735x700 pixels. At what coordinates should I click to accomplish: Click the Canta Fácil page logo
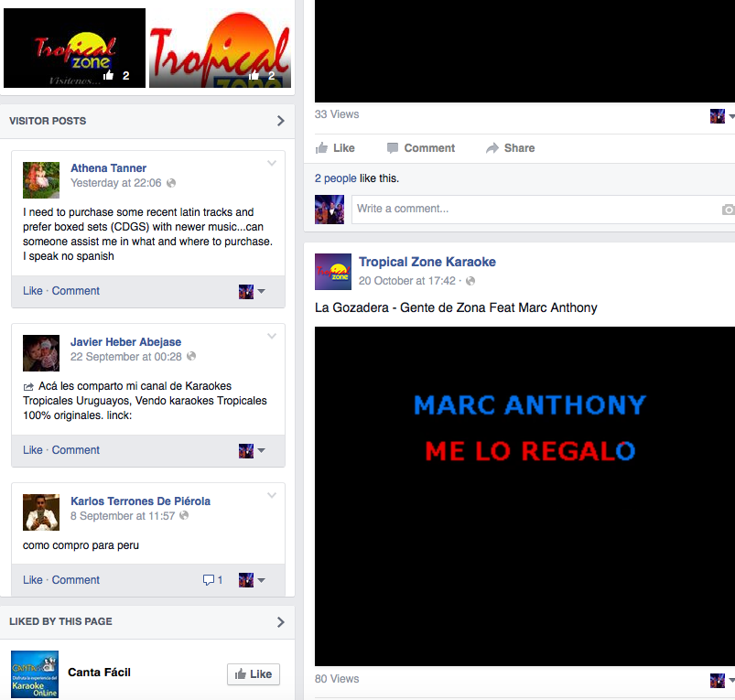click(x=35, y=674)
